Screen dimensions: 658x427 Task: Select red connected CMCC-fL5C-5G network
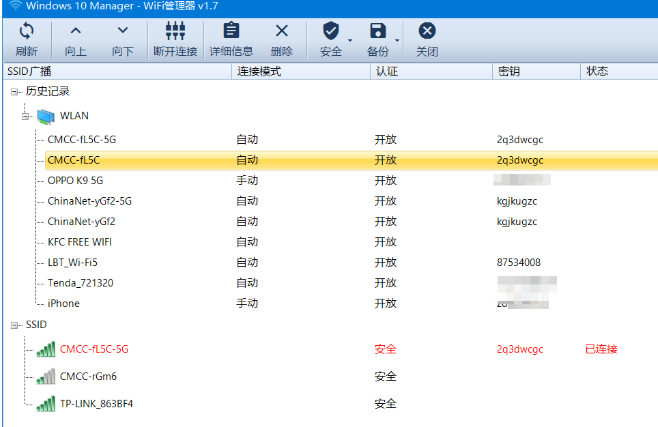pos(94,349)
